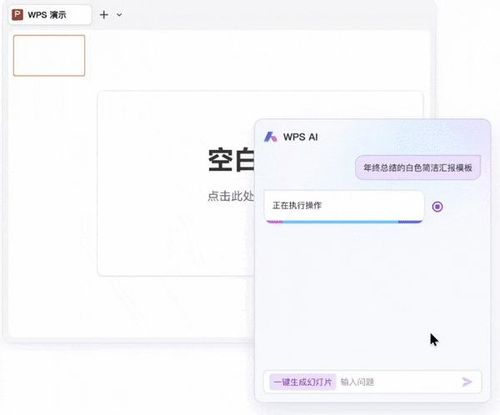The image size is (500, 415).
Task: Open the new-tab dropdown chevron
Action: (119, 15)
